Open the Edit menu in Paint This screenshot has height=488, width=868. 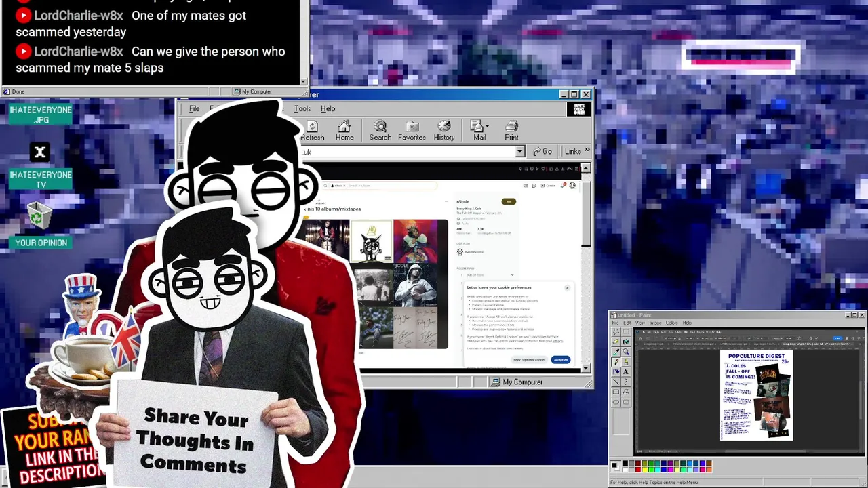tap(627, 323)
